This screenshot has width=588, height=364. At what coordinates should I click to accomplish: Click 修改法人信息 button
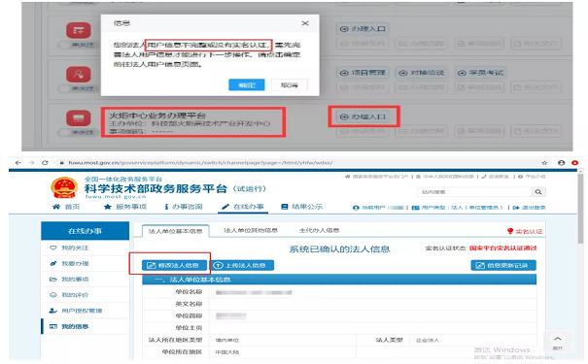click(174, 266)
